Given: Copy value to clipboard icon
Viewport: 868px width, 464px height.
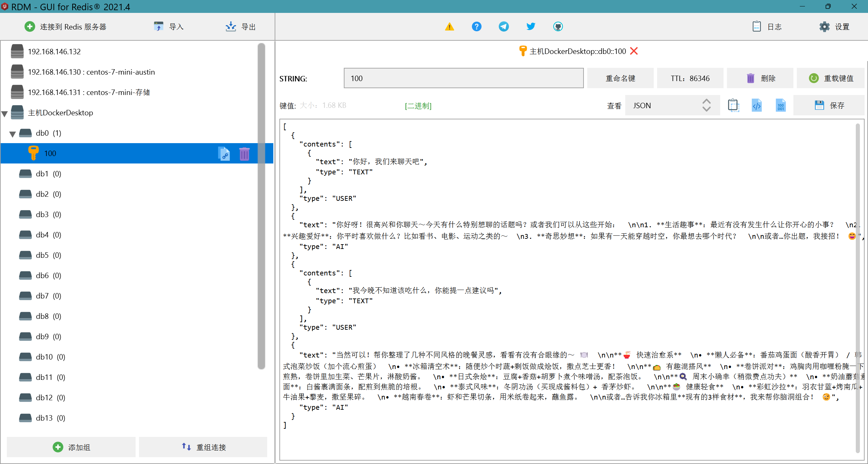Looking at the screenshot, I should click(733, 105).
